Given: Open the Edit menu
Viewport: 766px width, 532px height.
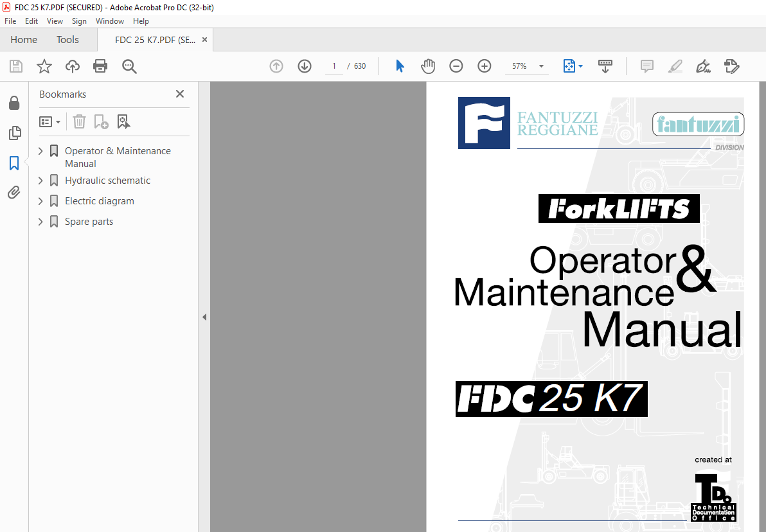Looking at the screenshot, I should click(x=31, y=21).
